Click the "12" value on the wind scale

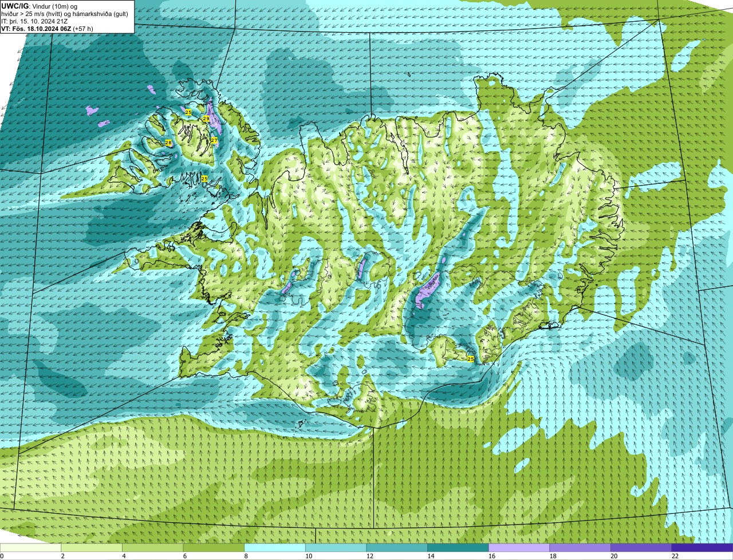[x=370, y=556]
